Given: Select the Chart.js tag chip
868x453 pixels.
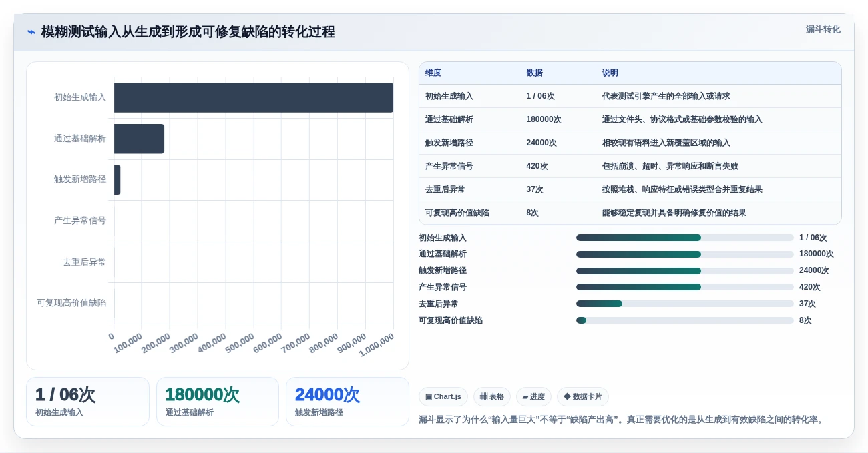Looking at the screenshot, I should 443,396.
